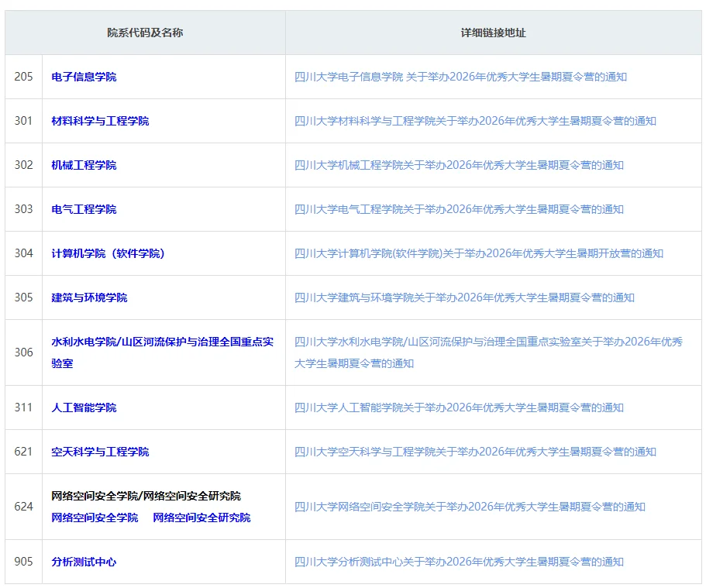
Task: Open 电气工程学院 summer camp notice link
Action: [x=459, y=209]
